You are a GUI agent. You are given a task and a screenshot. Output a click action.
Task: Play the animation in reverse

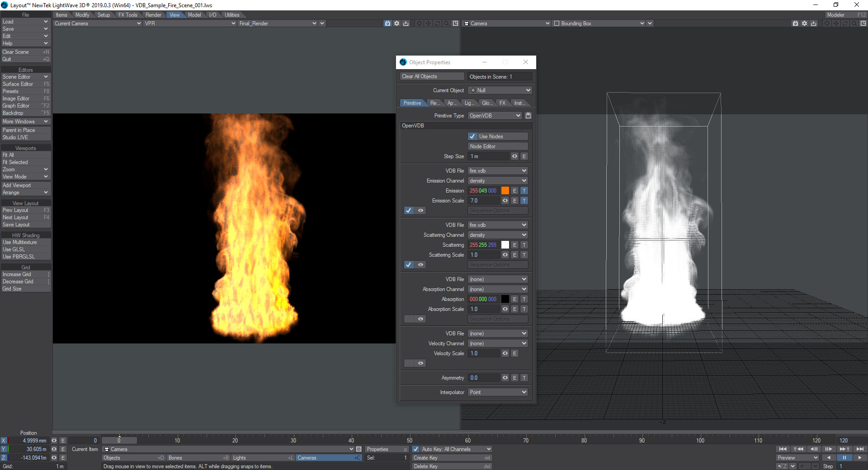(x=829, y=458)
